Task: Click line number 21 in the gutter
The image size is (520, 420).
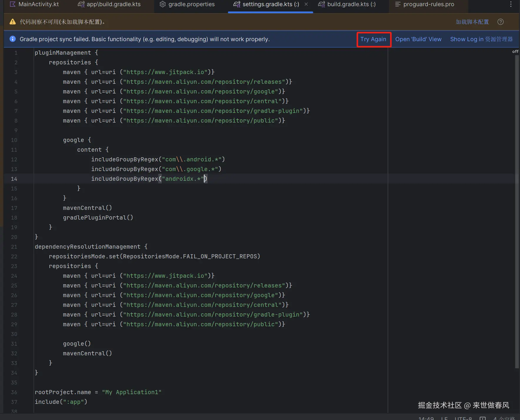Action: tap(14, 247)
